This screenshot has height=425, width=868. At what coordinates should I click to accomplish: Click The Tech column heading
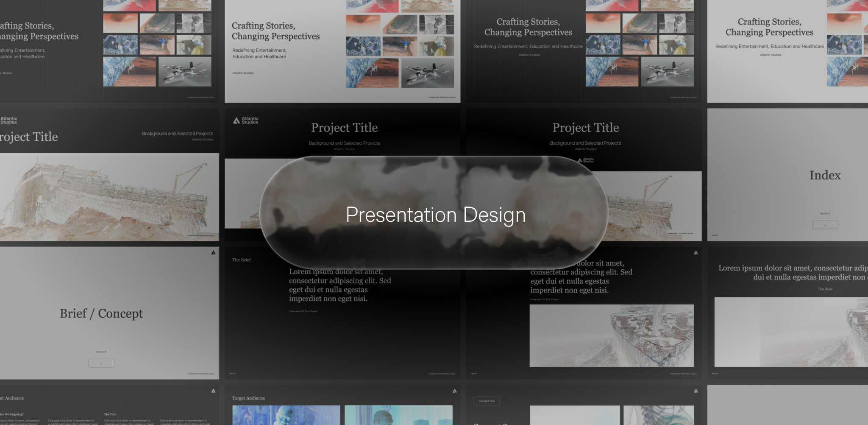click(x=110, y=414)
